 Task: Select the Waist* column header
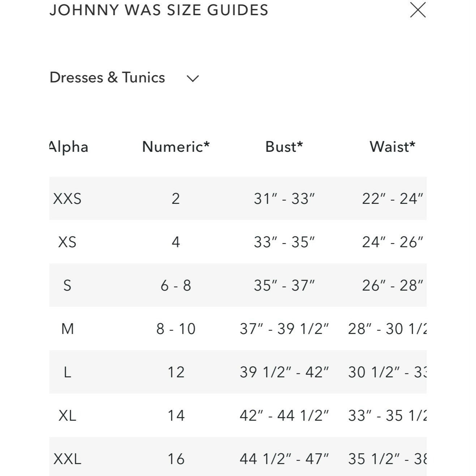[392, 147]
